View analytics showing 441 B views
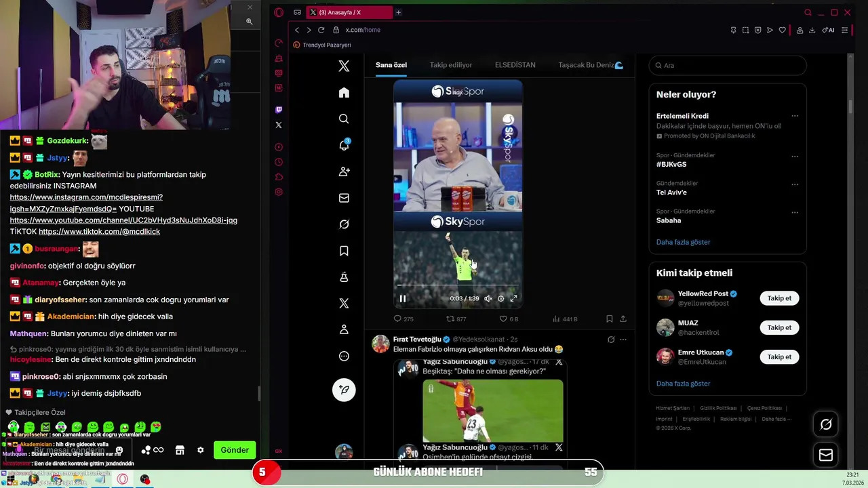 click(565, 319)
